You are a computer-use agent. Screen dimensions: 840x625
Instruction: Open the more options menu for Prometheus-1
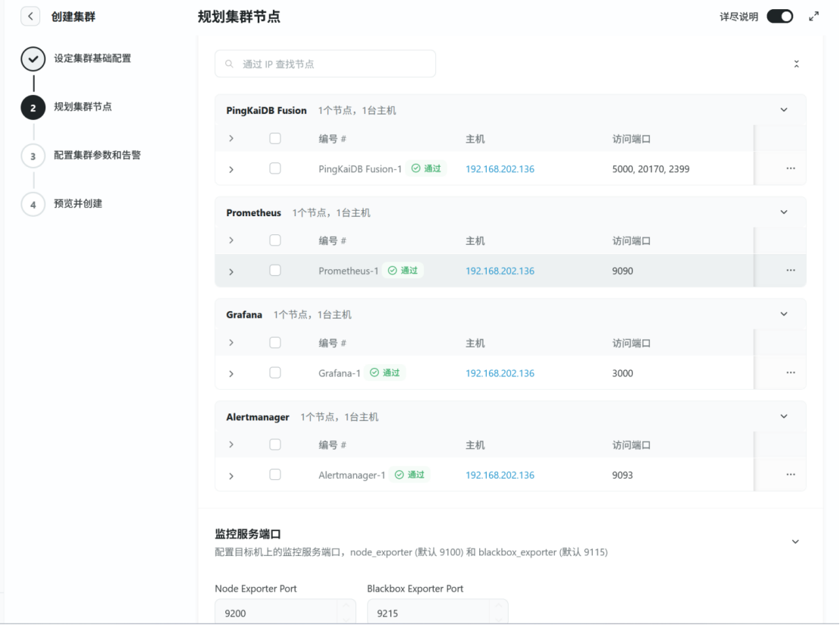(x=791, y=271)
